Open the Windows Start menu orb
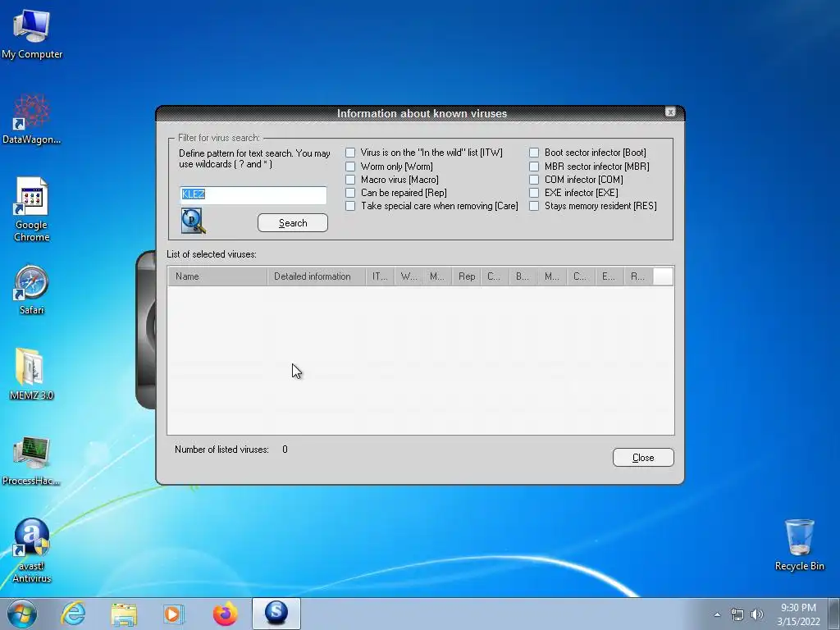Viewport: 840px width, 630px height. coord(22,614)
